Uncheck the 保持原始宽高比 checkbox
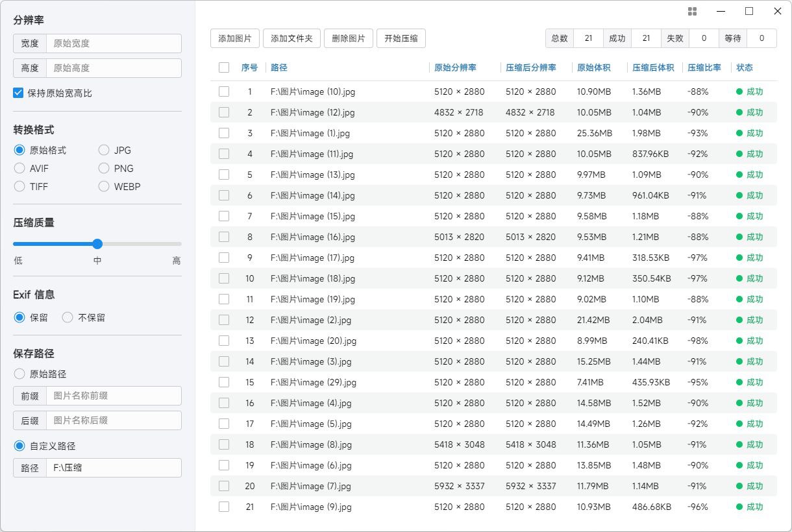The height and width of the screenshot is (532, 792). pyautogui.click(x=18, y=93)
